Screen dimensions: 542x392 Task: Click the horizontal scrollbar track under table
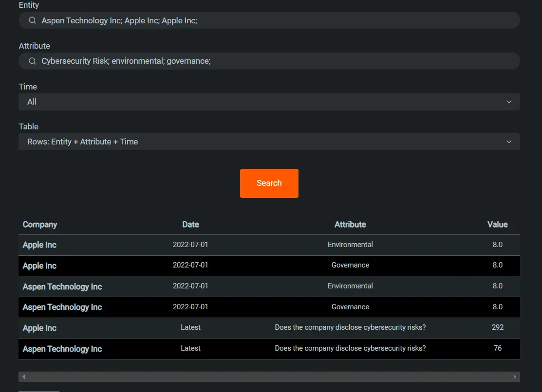coord(269,377)
